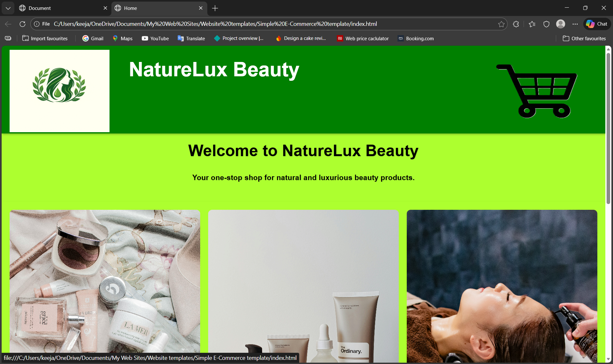The height and width of the screenshot is (364, 613).
Task: Open the Gmail bookmark
Action: tap(93, 38)
